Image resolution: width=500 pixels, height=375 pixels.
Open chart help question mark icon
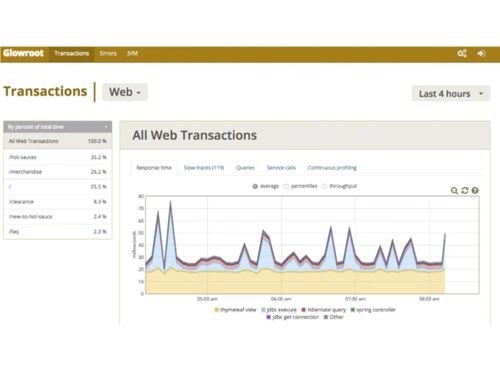[475, 191]
